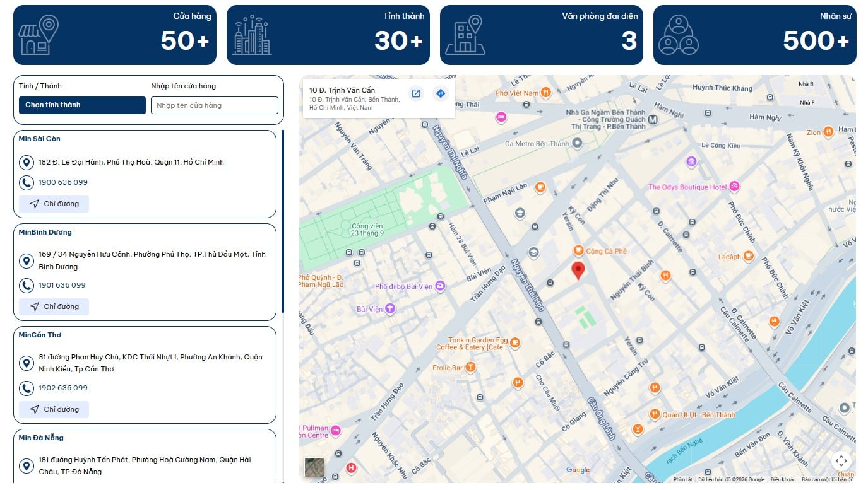Click the Frolic Bar cocktail icon
This screenshot has height=490, width=868.
470,368
